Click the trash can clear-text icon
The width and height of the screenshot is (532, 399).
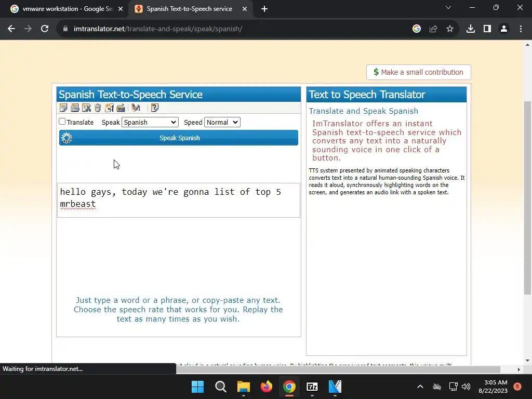[98, 108]
